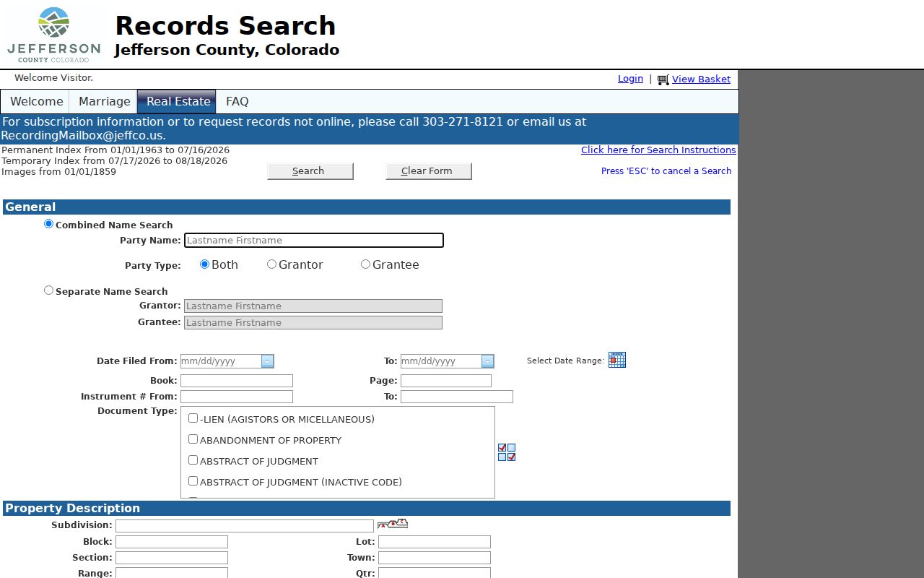Click the Jefferson County Colorado logo
924x578 pixels.
click(x=53, y=35)
